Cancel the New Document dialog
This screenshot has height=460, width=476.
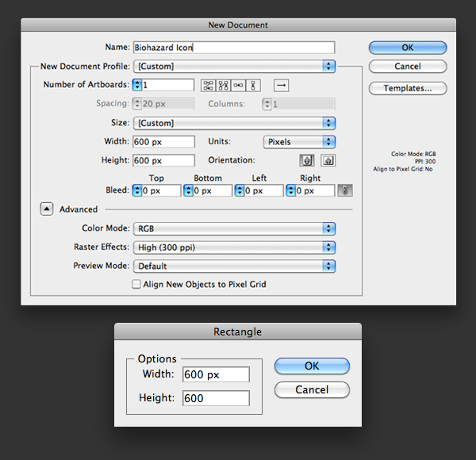tap(408, 67)
